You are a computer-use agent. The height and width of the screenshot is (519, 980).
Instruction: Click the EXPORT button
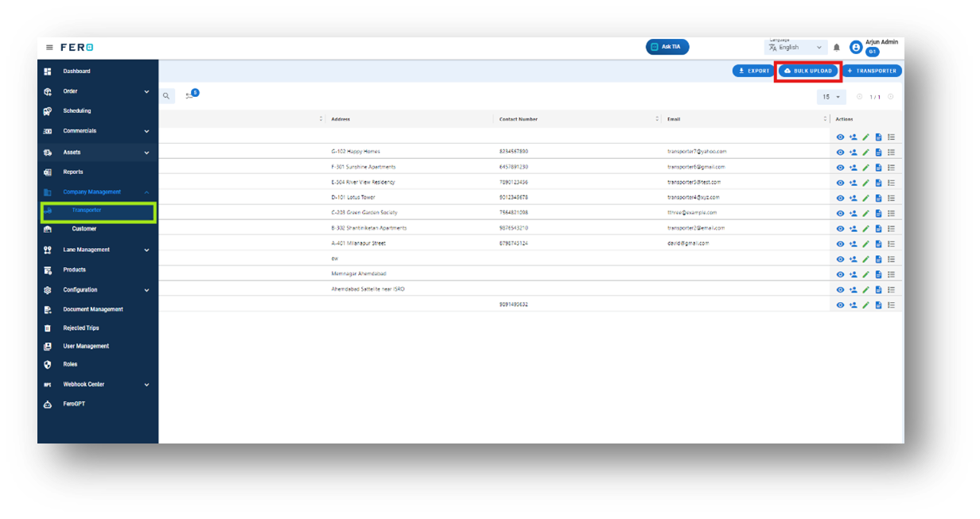pos(753,71)
